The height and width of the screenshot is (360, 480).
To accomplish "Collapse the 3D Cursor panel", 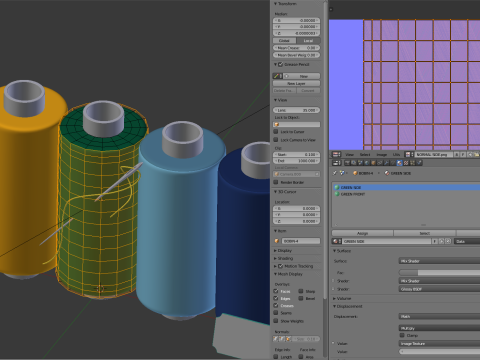I will point(276,192).
